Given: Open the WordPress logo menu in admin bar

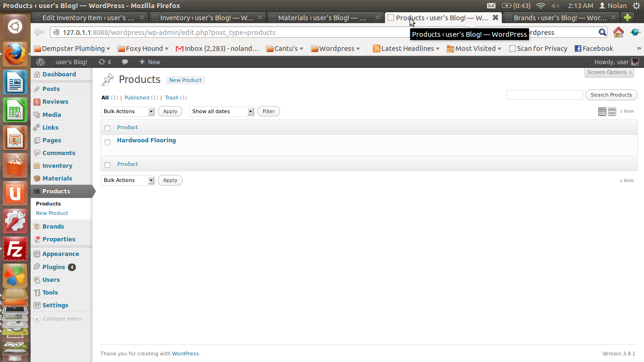Looking at the screenshot, I should coord(41,62).
